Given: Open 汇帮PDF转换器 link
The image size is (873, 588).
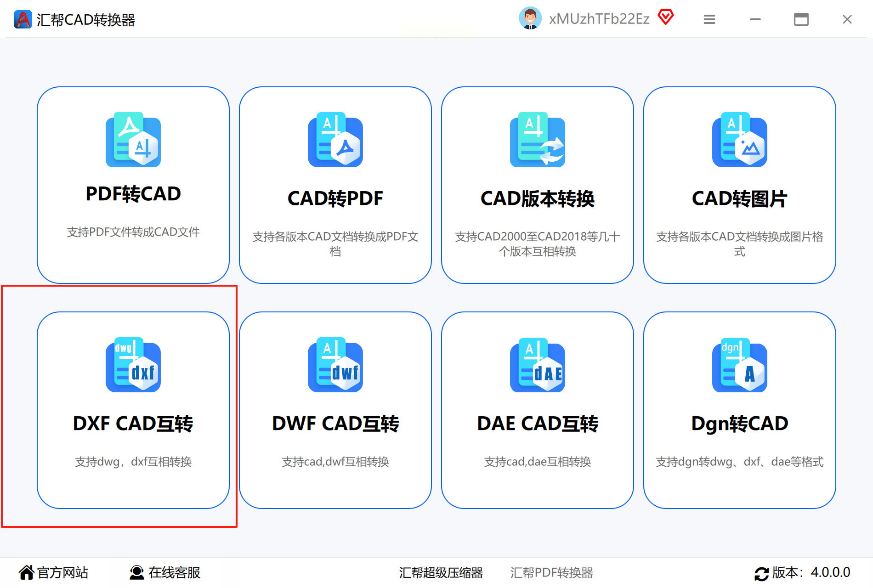Looking at the screenshot, I should pos(551,573).
